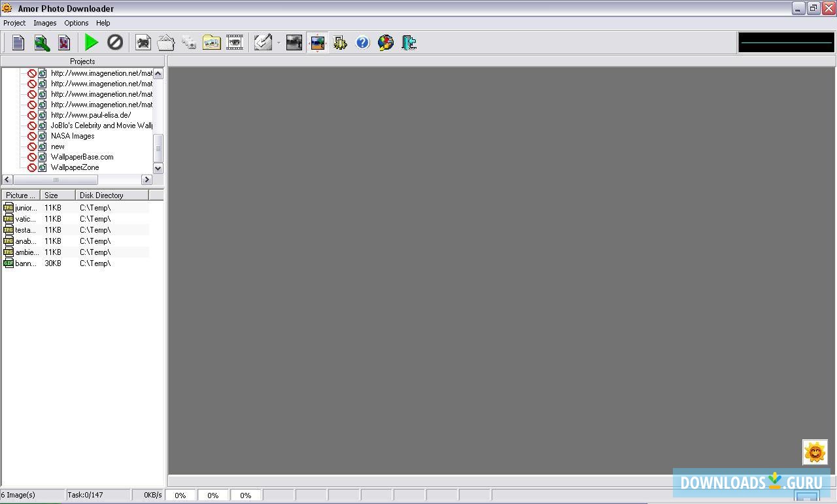Toggle the blocked status of NASA Images project
Image resolution: width=837 pixels, height=504 pixels.
click(33, 136)
